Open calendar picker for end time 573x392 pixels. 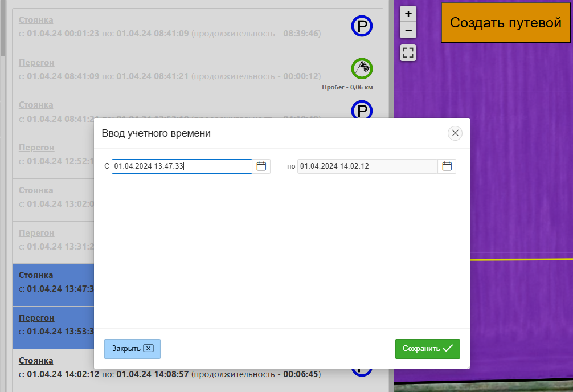(x=447, y=166)
